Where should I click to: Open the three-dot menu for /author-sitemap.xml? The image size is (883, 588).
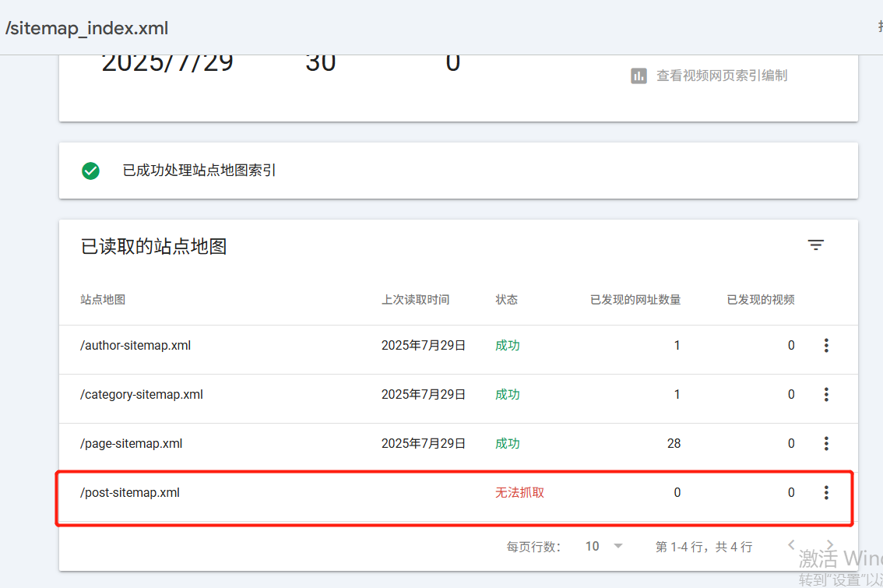(826, 345)
